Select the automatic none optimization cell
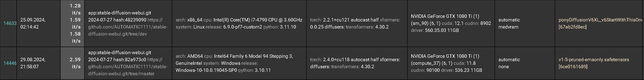Screen dimensions: 644x80 [x=509, y=63]
